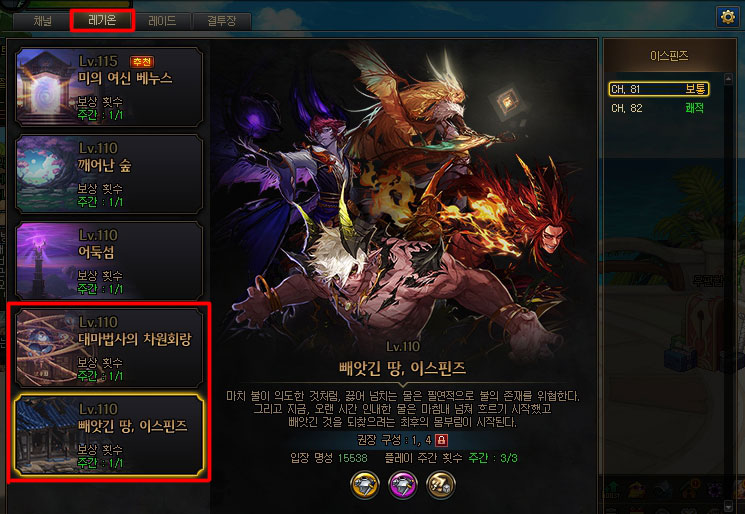
Task: Switch to the 채널 tab
Action: tap(43, 21)
